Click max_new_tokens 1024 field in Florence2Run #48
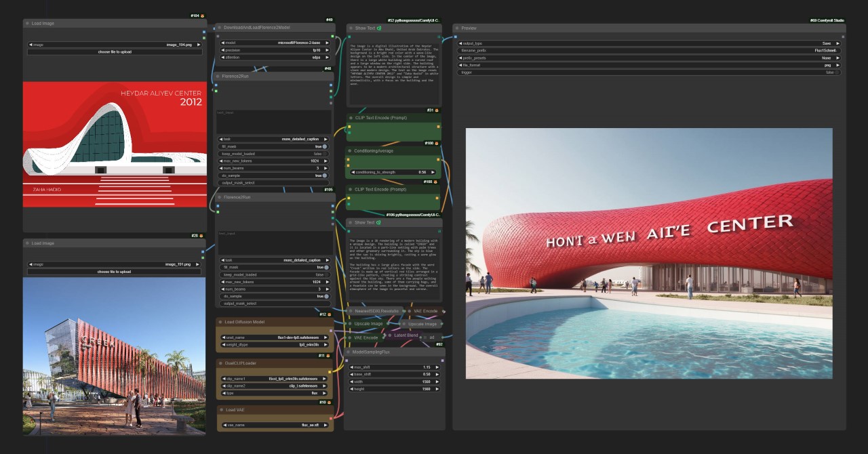This screenshot has width=868, height=454. [x=274, y=161]
